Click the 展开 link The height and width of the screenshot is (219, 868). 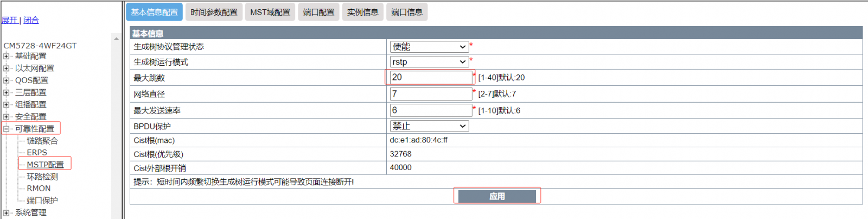[9, 20]
